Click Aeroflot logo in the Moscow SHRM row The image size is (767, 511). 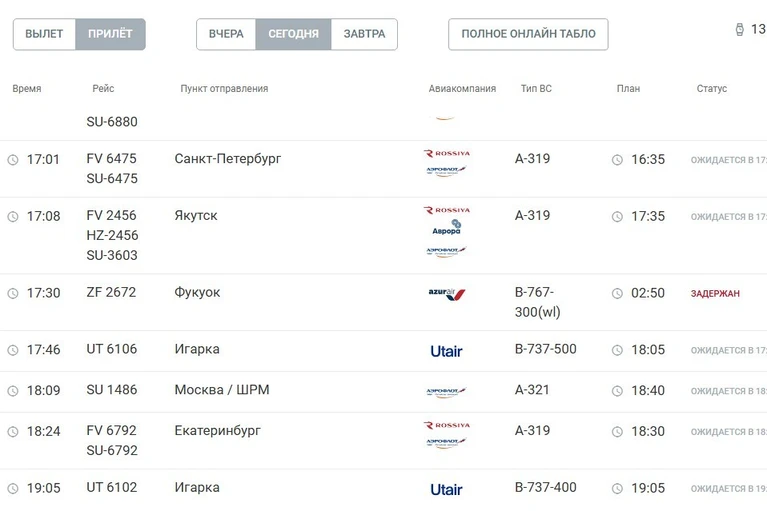(446, 391)
